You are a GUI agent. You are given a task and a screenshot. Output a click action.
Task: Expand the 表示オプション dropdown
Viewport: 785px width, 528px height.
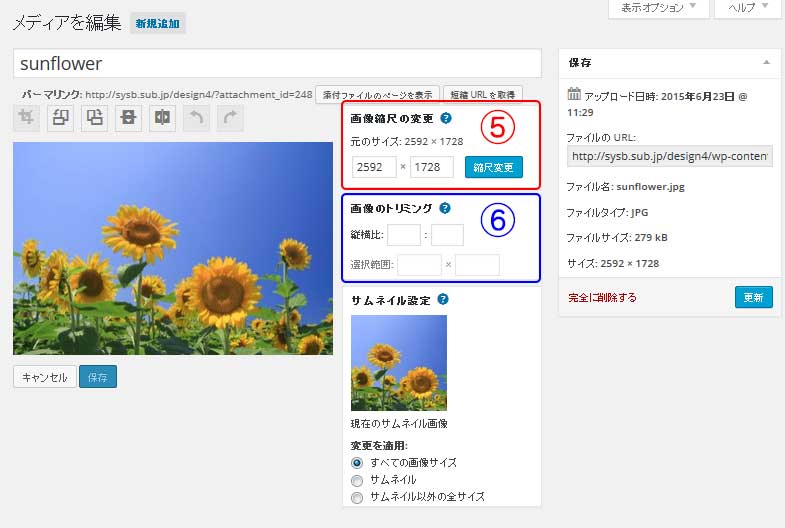(658, 8)
